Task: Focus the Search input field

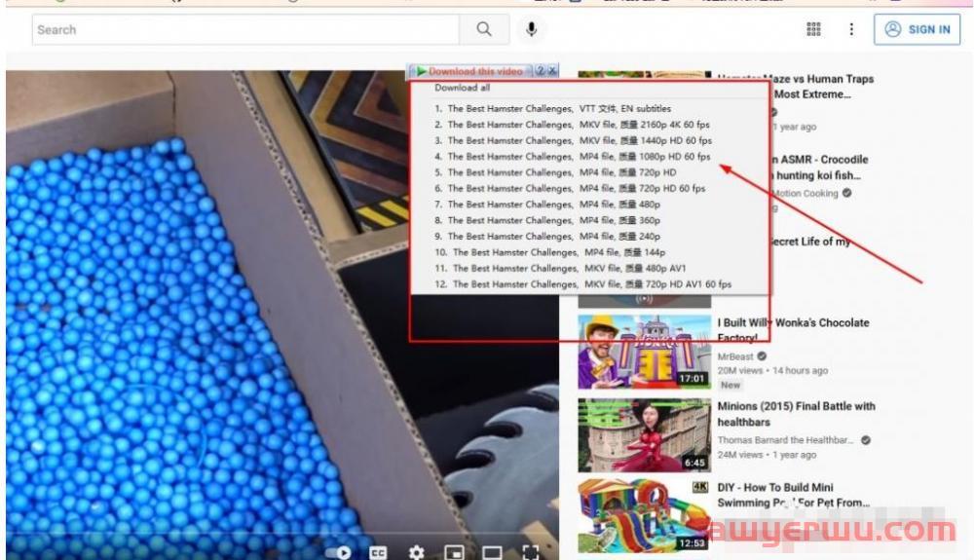Action: tap(245, 29)
